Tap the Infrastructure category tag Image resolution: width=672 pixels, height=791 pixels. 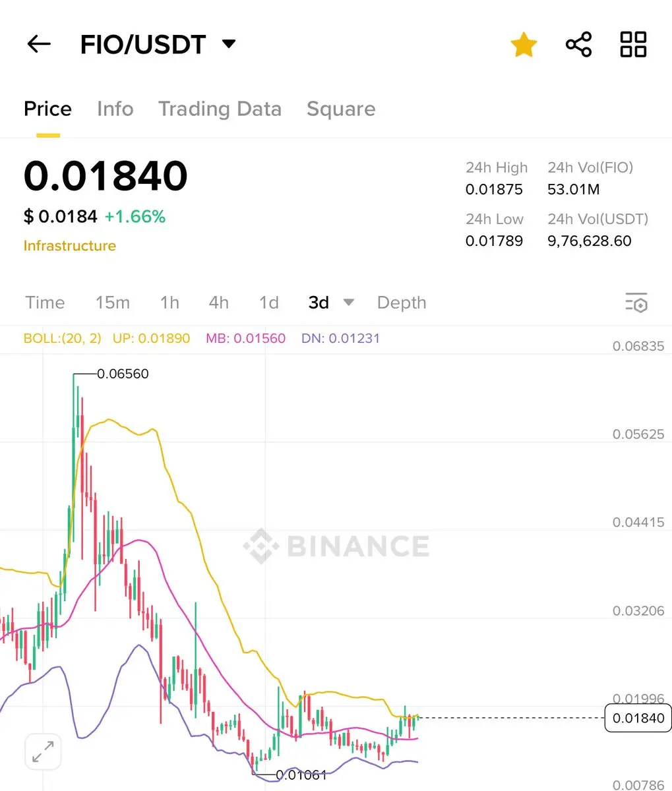(70, 246)
